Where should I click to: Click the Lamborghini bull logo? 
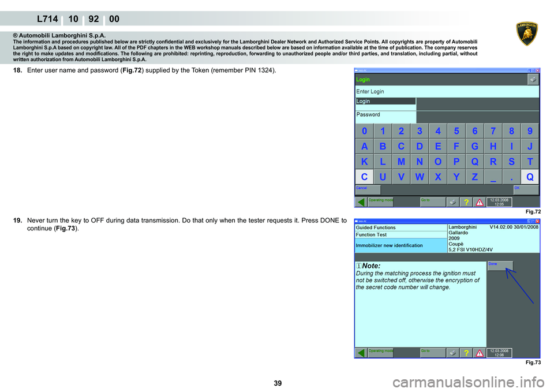point(527,33)
